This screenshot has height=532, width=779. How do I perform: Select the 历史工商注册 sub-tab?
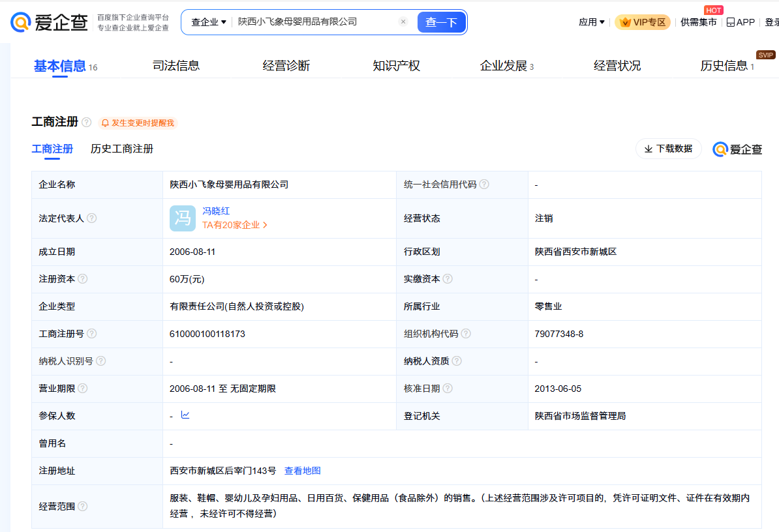122,149
